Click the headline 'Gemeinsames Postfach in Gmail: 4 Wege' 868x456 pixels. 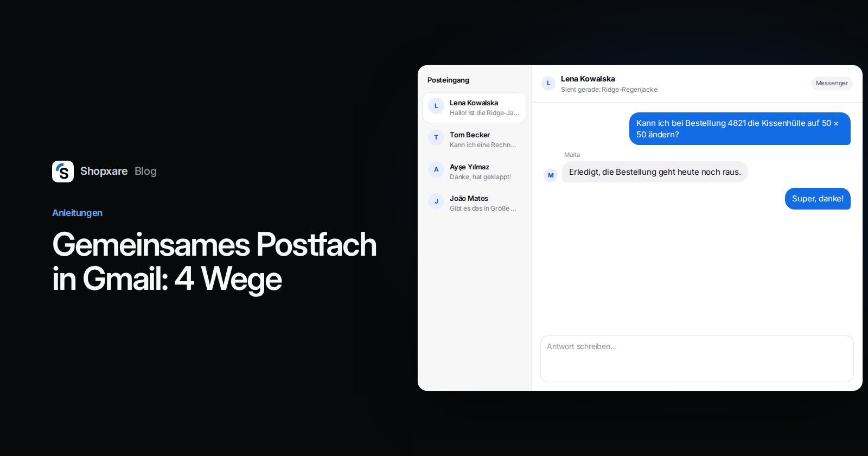(x=214, y=261)
